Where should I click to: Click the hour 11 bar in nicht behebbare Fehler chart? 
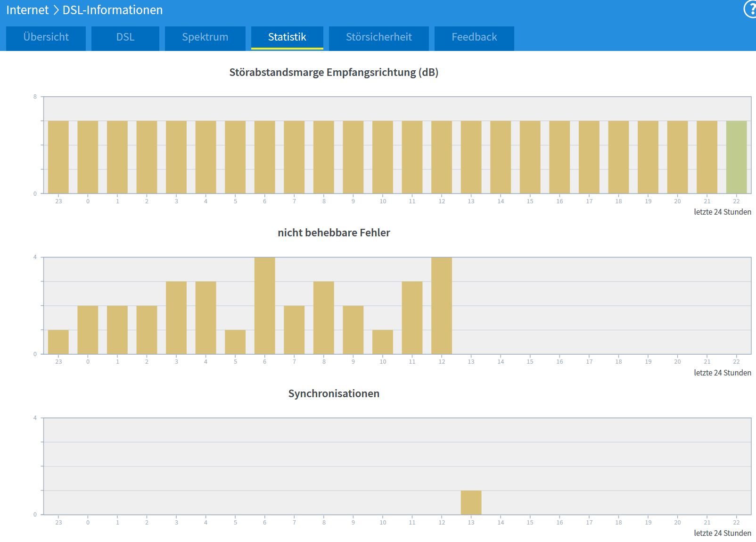click(412, 318)
